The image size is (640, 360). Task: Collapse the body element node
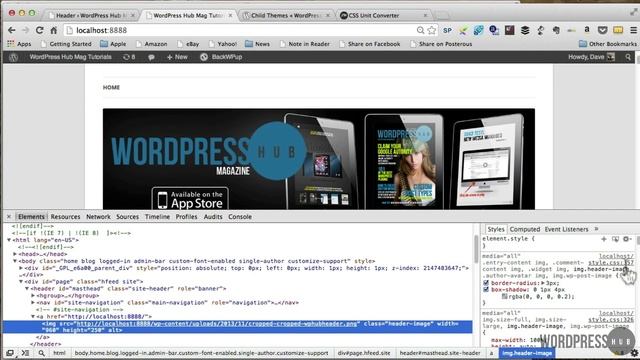(x=15, y=261)
